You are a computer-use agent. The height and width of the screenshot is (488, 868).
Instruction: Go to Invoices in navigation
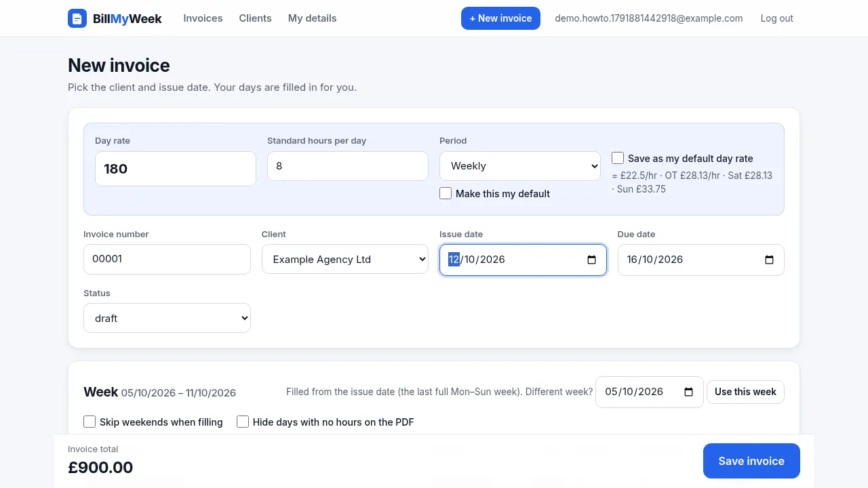203,18
